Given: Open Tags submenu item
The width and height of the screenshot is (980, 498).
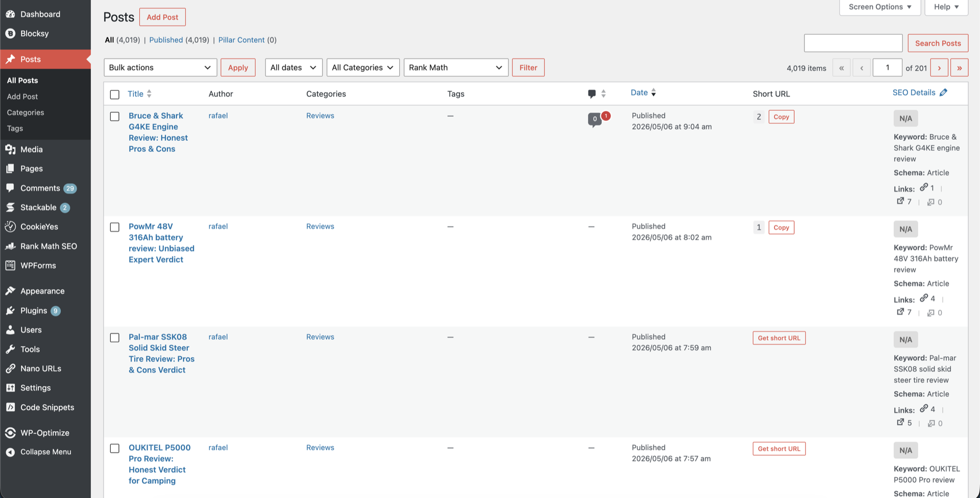Looking at the screenshot, I should pyautogui.click(x=15, y=129).
